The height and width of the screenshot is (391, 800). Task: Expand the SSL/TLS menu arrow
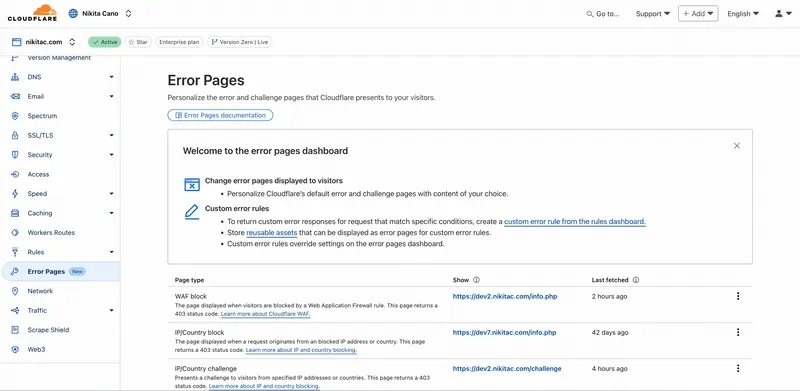(111, 135)
